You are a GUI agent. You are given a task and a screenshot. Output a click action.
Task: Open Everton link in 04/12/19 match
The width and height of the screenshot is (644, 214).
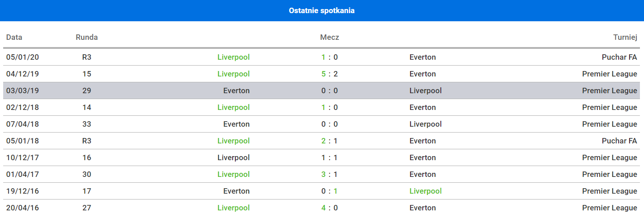422,74
